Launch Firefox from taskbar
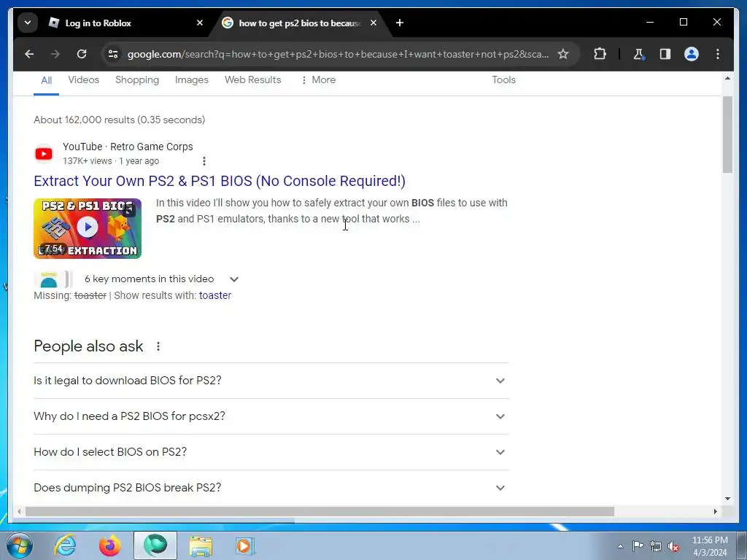The image size is (747, 560). click(110, 545)
